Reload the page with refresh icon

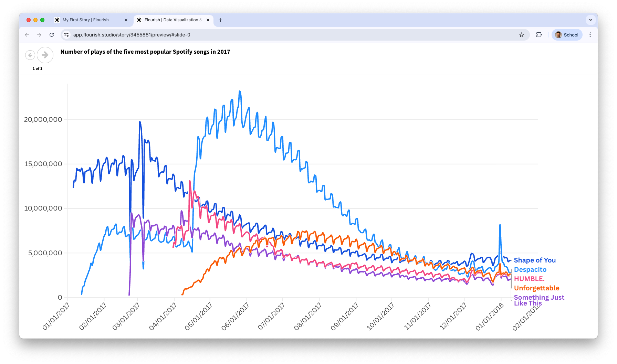point(52,35)
